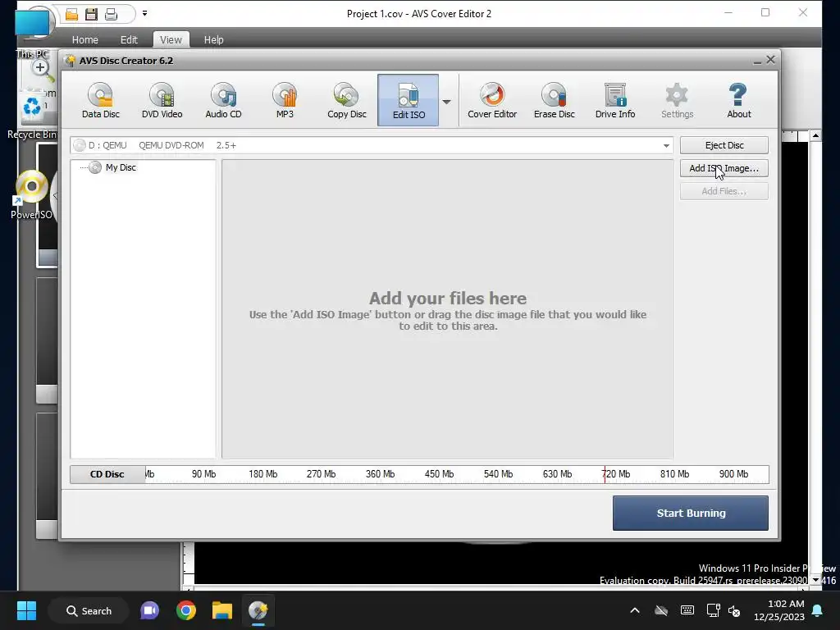Click the Cover Editor scrollbar up arrow

(815, 135)
